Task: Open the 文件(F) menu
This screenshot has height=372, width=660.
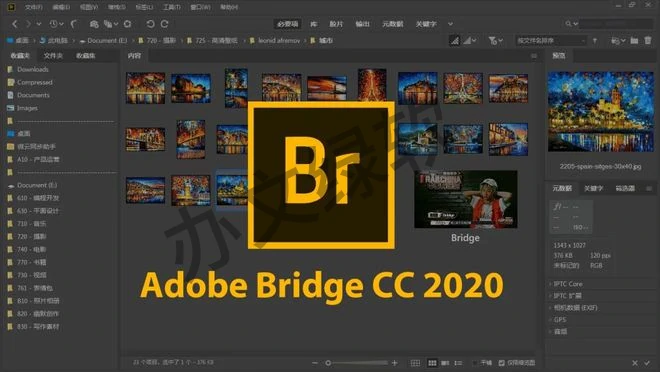Action: (34, 7)
